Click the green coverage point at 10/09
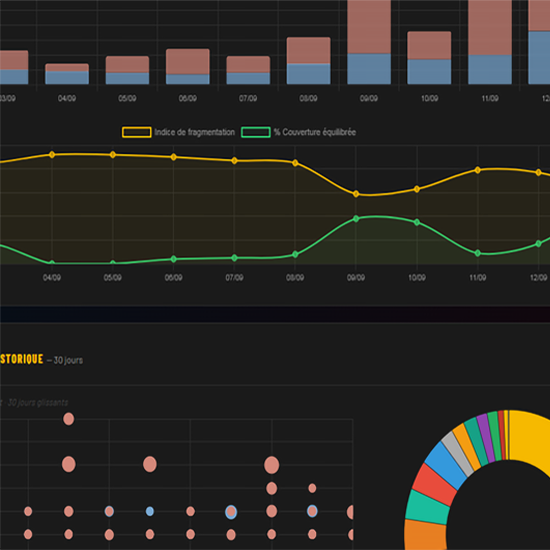This screenshot has width=550, height=550. (x=417, y=222)
